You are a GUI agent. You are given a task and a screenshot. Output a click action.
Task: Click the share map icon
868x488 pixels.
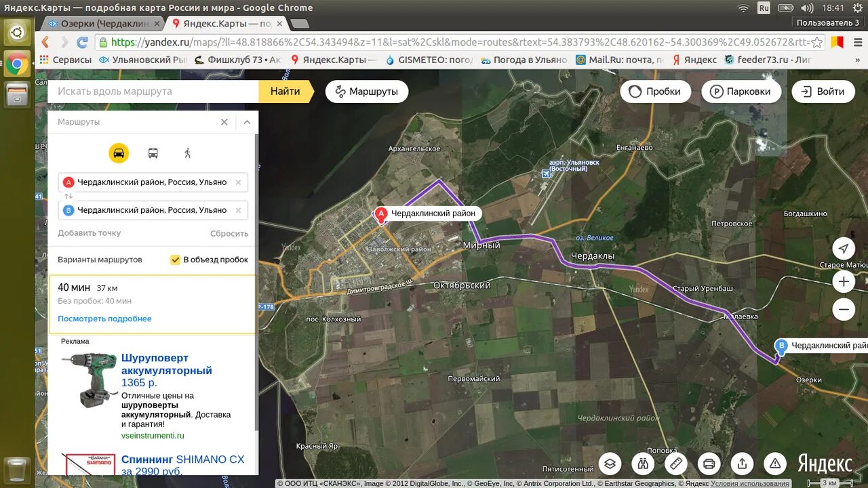(x=742, y=464)
